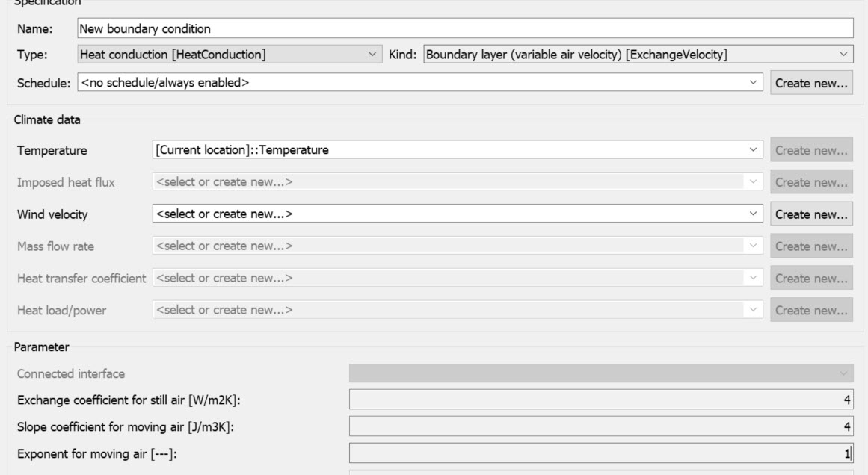Open the Temperature climate data dropdown
This screenshot has width=868, height=475.
tap(457, 150)
